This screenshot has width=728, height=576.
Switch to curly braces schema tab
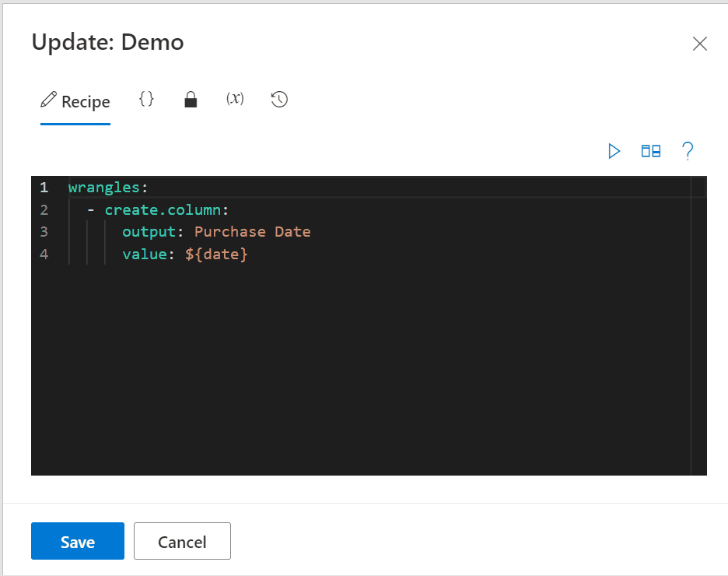146,99
